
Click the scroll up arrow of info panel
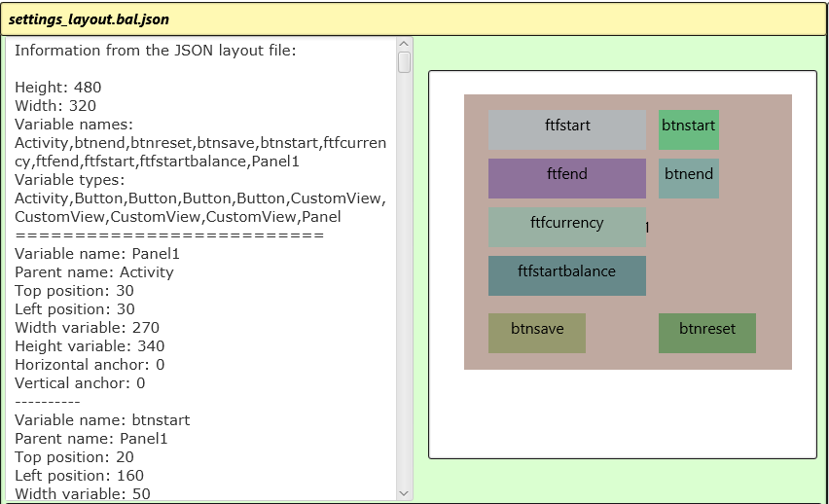(405, 45)
